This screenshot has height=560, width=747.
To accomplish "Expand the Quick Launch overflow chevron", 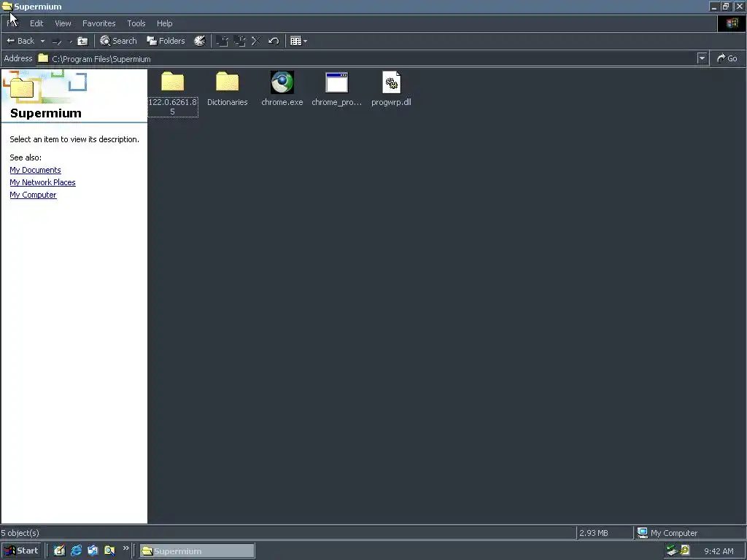I will click(125, 548).
